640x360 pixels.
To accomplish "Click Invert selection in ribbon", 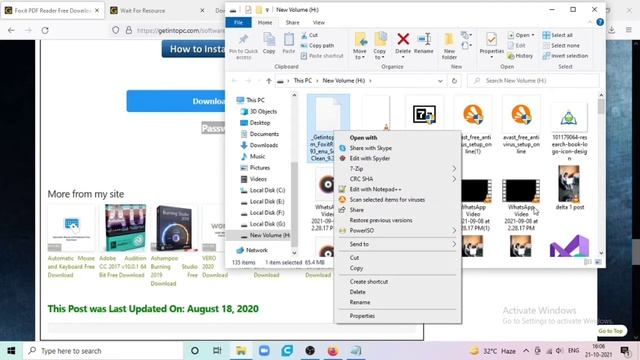I will pyautogui.click(x=565, y=56).
